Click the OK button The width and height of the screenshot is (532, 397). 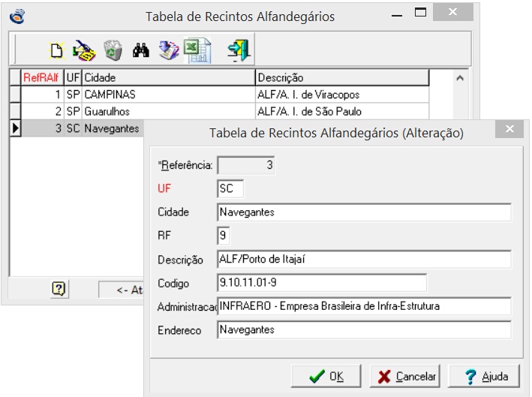[x=326, y=376]
